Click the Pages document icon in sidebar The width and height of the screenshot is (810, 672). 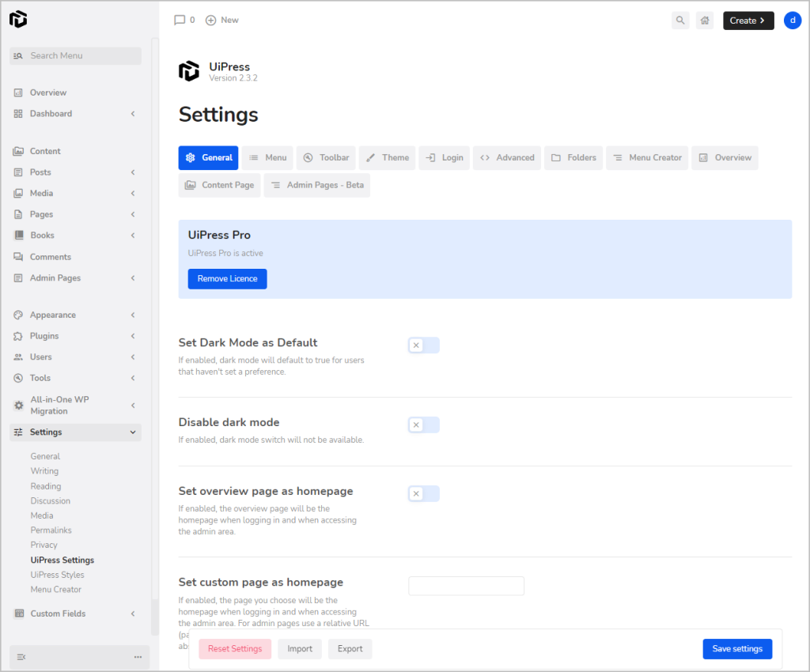point(18,214)
